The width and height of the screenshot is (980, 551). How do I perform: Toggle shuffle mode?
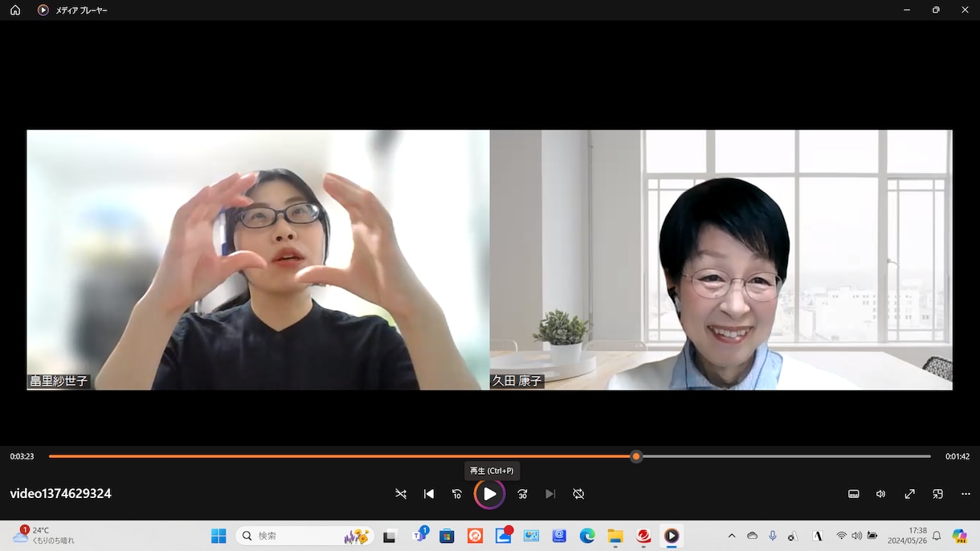(x=401, y=494)
